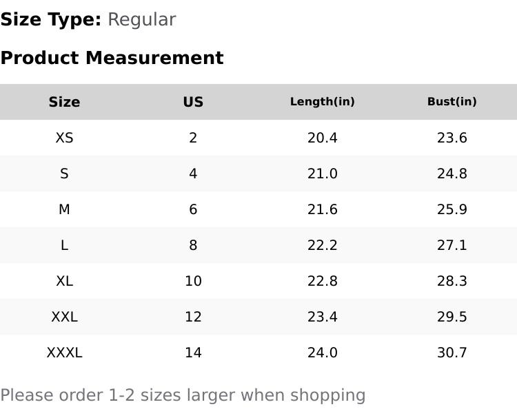
Task: Click the Product Measurement heading
Action: click(x=112, y=58)
